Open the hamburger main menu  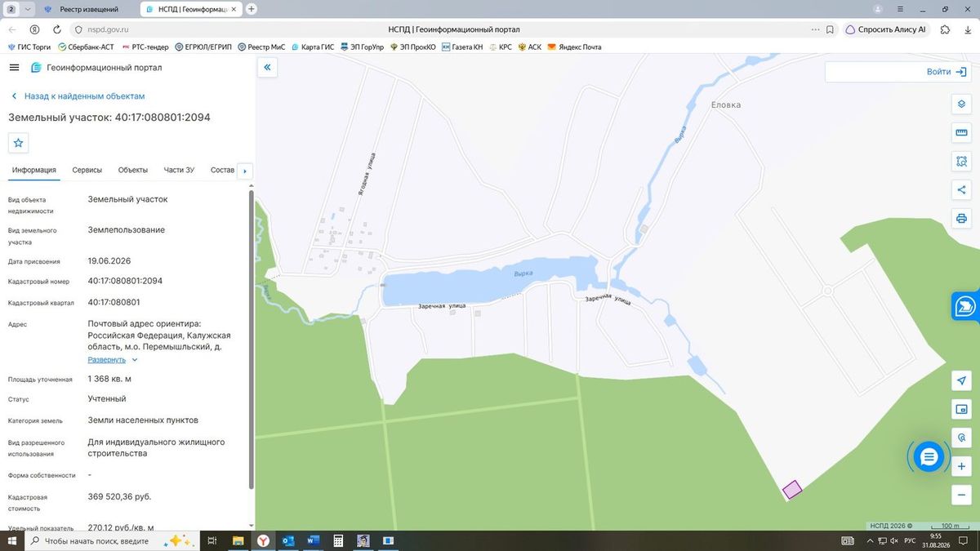pyautogui.click(x=14, y=68)
